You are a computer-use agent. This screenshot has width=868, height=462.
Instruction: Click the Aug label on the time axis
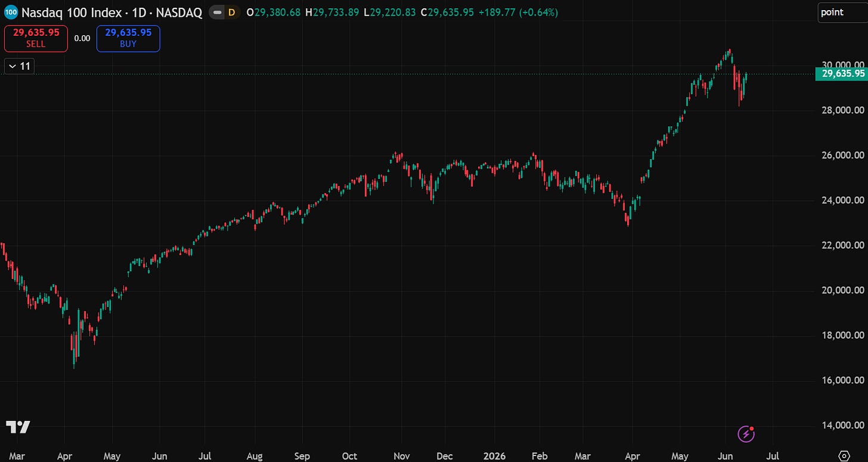pos(255,456)
